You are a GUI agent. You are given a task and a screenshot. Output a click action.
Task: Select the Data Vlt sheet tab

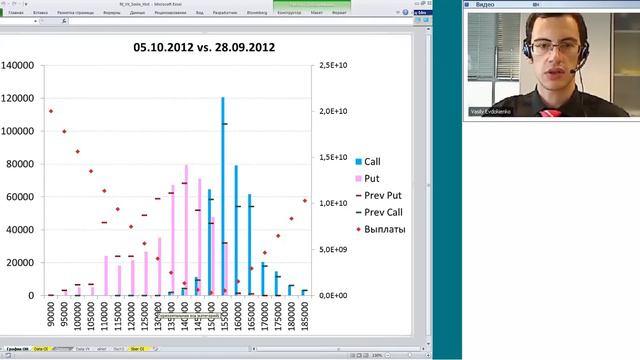click(83, 349)
